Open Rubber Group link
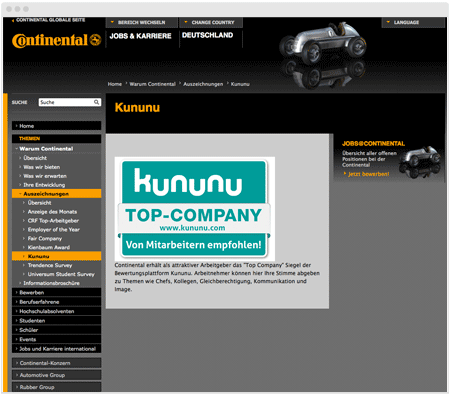The width and height of the screenshot is (450, 394). pyautogui.click(x=56, y=387)
